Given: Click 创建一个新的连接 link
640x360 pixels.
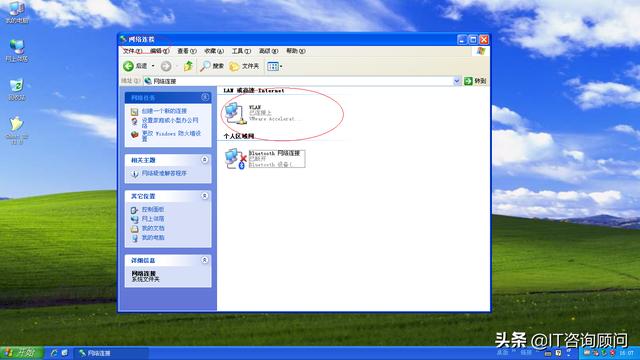Looking at the screenshot, I should 164,111.
